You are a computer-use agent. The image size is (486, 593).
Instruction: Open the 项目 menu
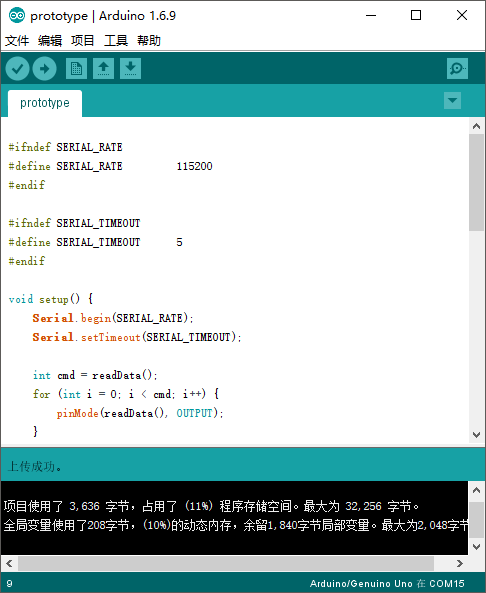tap(82, 40)
